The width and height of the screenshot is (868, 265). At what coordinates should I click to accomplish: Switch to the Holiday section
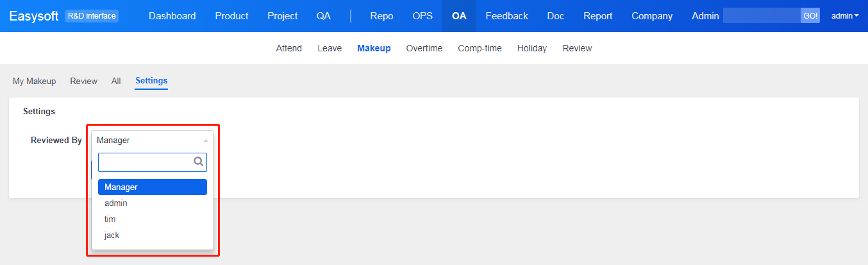(x=532, y=48)
